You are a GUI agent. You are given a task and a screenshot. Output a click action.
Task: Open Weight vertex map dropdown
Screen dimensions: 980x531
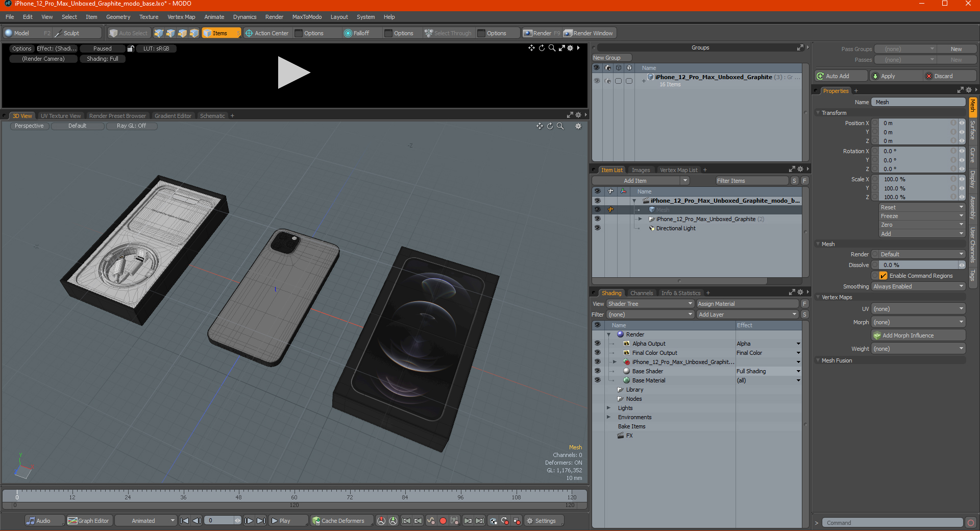pos(918,349)
